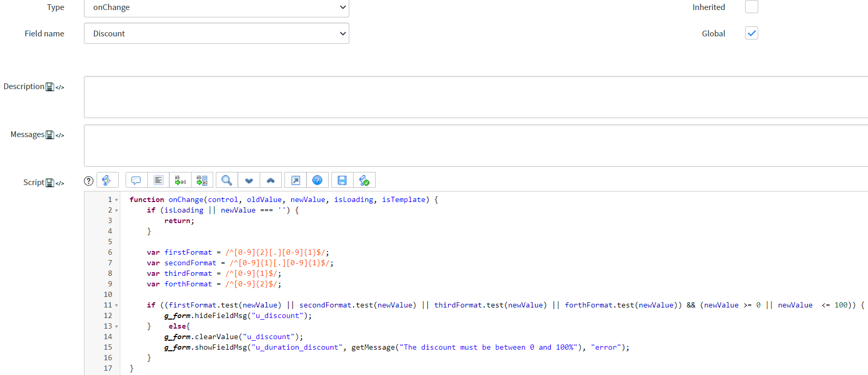Click inside the Description text area
This screenshot has height=375, width=868.
tap(475, 97)
